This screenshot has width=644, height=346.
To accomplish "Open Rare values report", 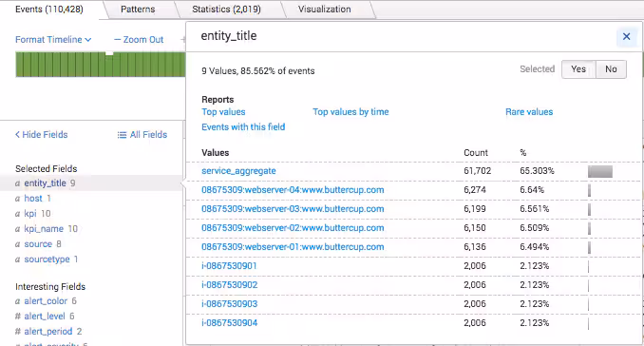I will (x=529, y=112).
